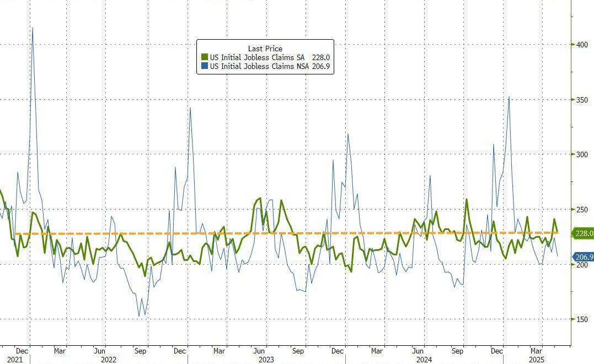Click the green SA legend color swatch
This screenshot has width=594, height=364.
coord(205,57)
